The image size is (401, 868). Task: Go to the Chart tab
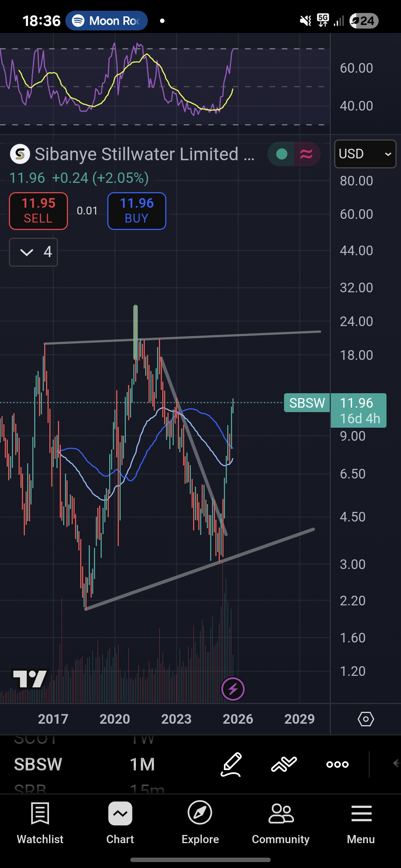(120, 823)
